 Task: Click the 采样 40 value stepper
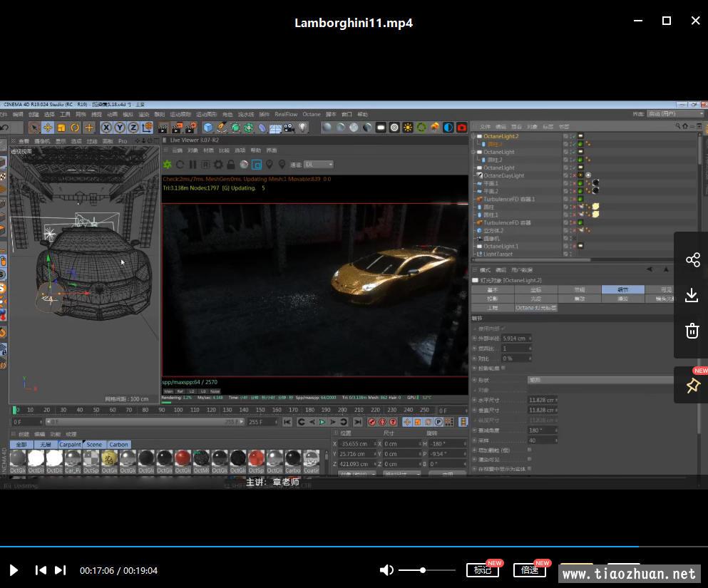(x=556, y=440)
